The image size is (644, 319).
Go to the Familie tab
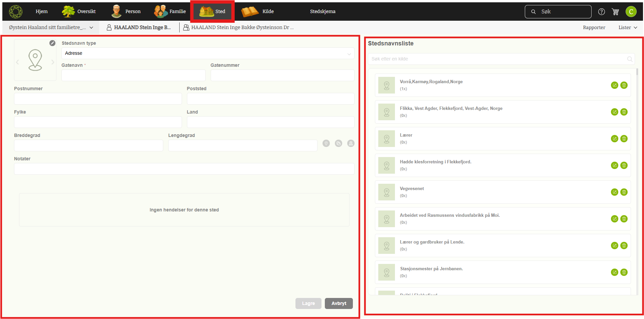pos(170,11)
